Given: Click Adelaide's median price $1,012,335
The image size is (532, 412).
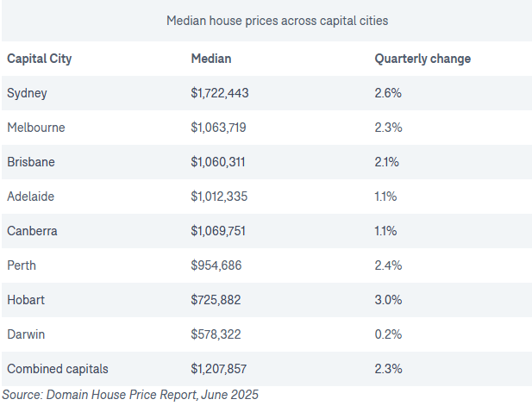Looking at the screenshot, I should tap(219, 197).
